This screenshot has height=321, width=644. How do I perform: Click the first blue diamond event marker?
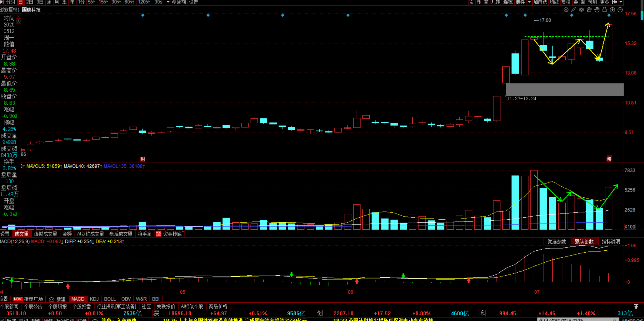click(x=143, y=15)
